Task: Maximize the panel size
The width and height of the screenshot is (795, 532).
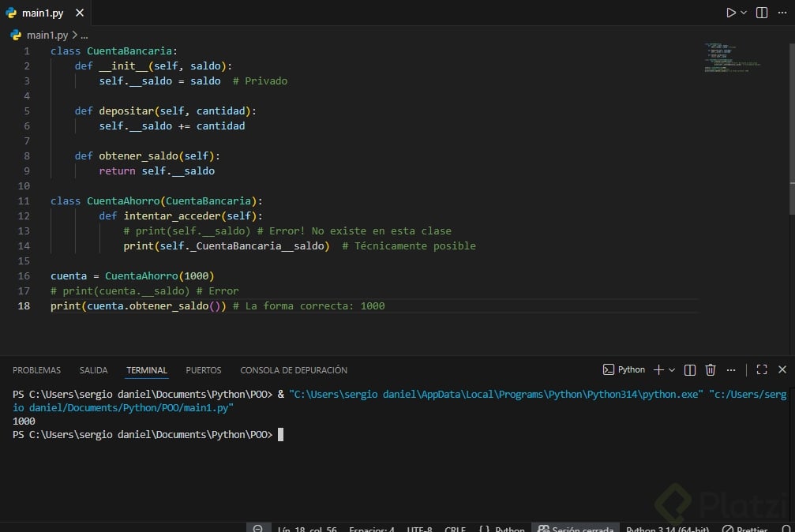Action: click(x=762, y=369)
